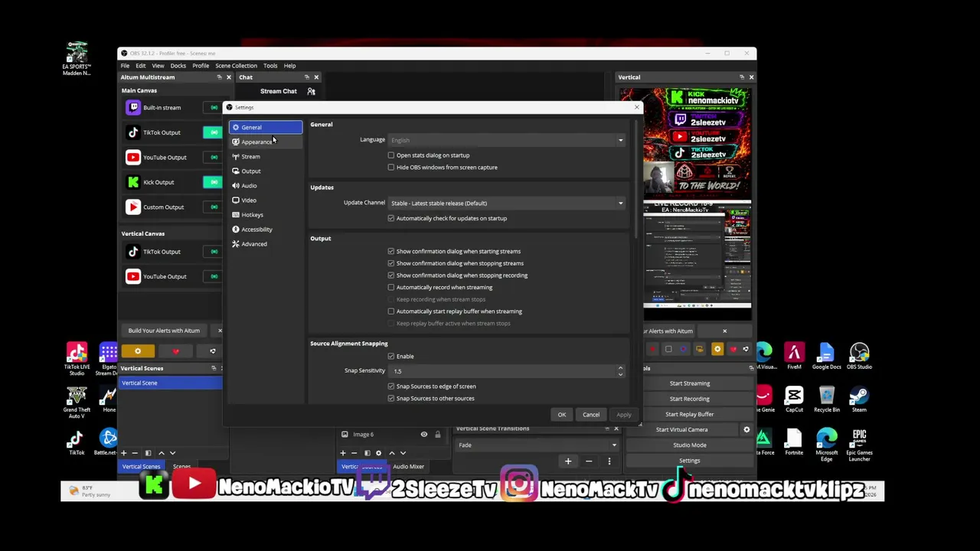The width and height of the screenshot is (980, 551).
Task: Click Start Replay Buffer button
Action: click(689, 414)
